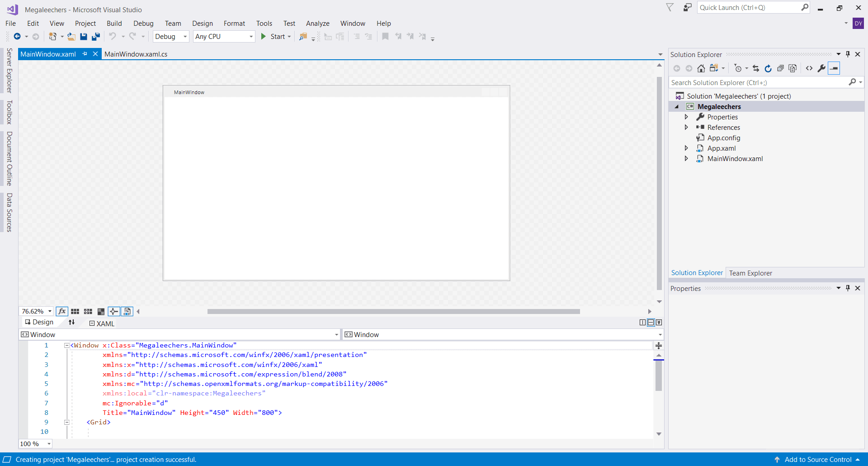Click the Pending Changes Filter clock icon
The height and width of the screenshot is (466, 868).
(738, 68)
